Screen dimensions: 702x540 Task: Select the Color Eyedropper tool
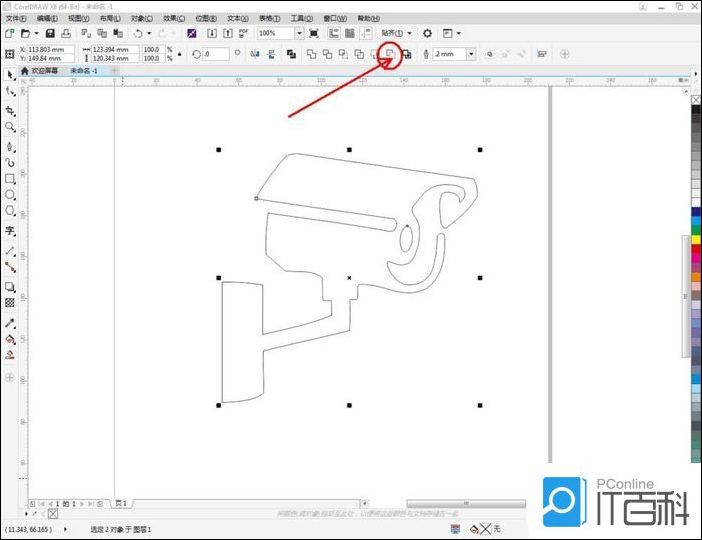10,323
